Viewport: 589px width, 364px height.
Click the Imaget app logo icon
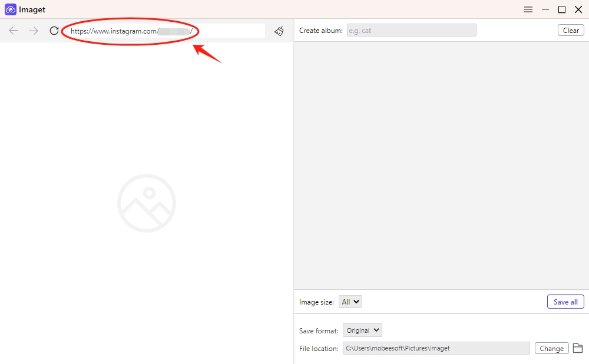[11, 9]
